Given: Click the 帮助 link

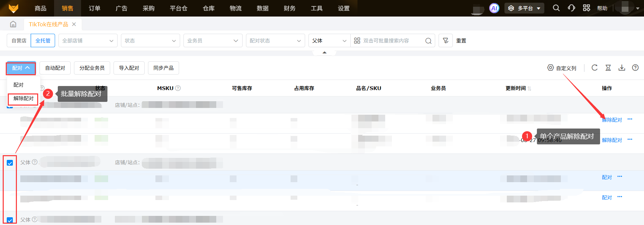Looking at the screenshot, I should click(602, 8).
